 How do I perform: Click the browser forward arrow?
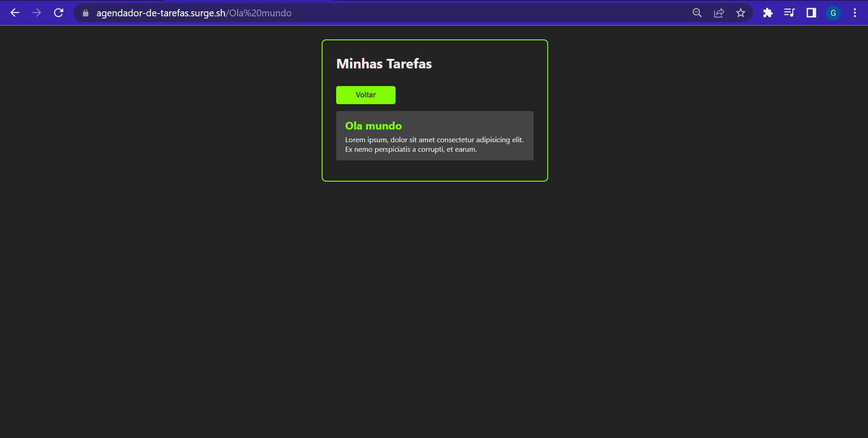pyautogui.click(x=37, y=13)
